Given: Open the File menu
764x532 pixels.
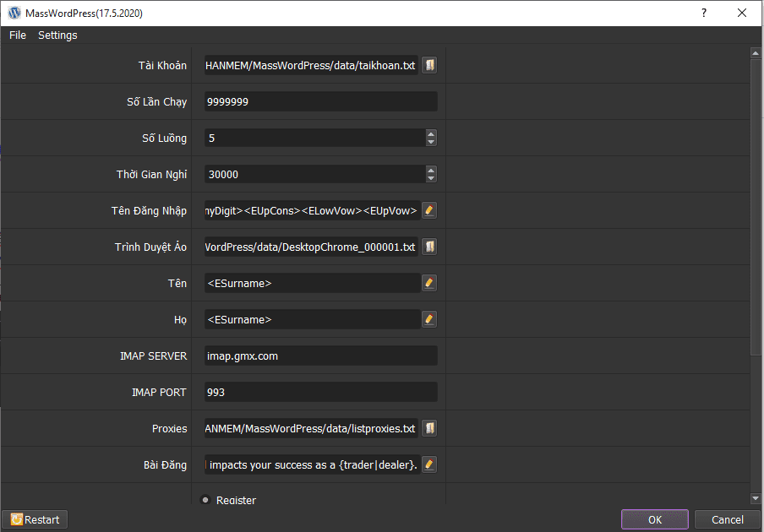Looking at the screenshot, I should click(x=18, y=35).
